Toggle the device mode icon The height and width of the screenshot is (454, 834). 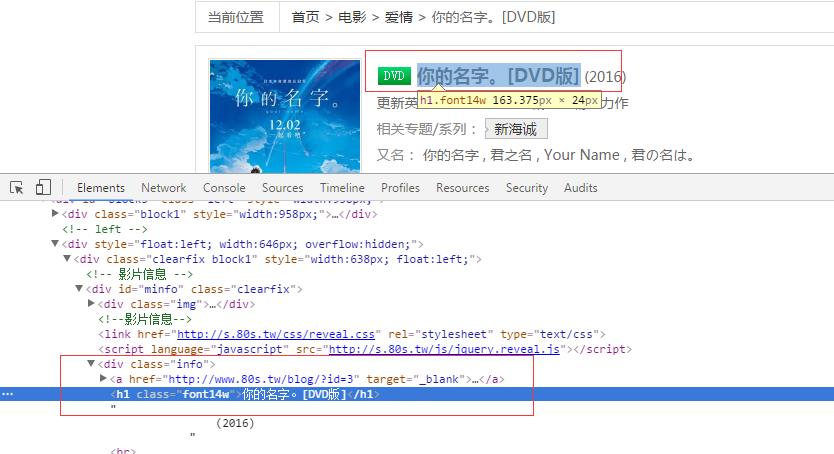(43, 187)
